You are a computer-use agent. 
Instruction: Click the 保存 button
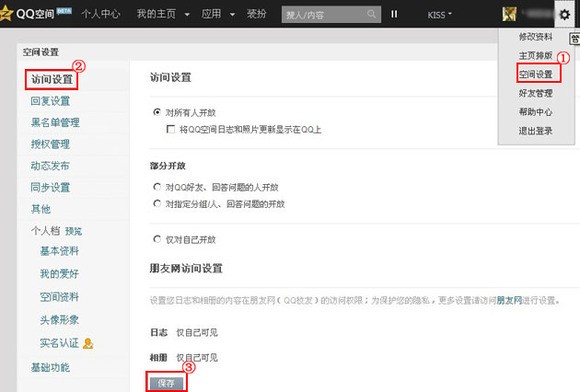[x=166, y=383]
